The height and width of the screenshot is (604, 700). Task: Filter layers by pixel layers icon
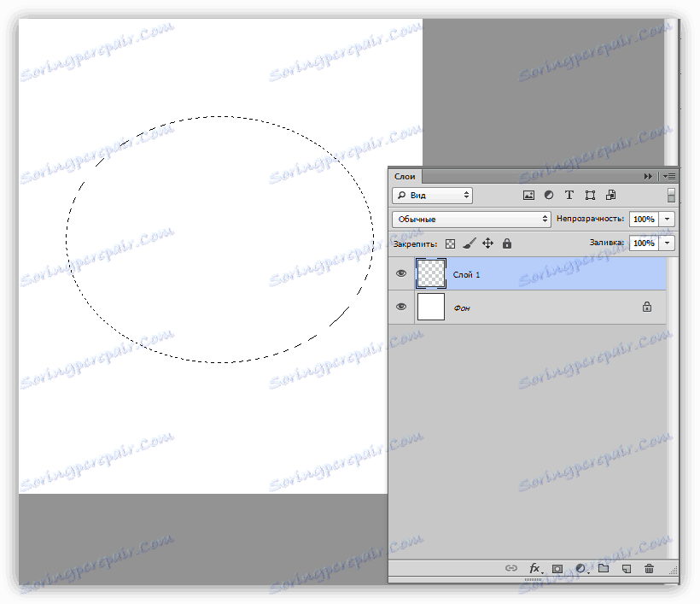[x=528, y=196]
